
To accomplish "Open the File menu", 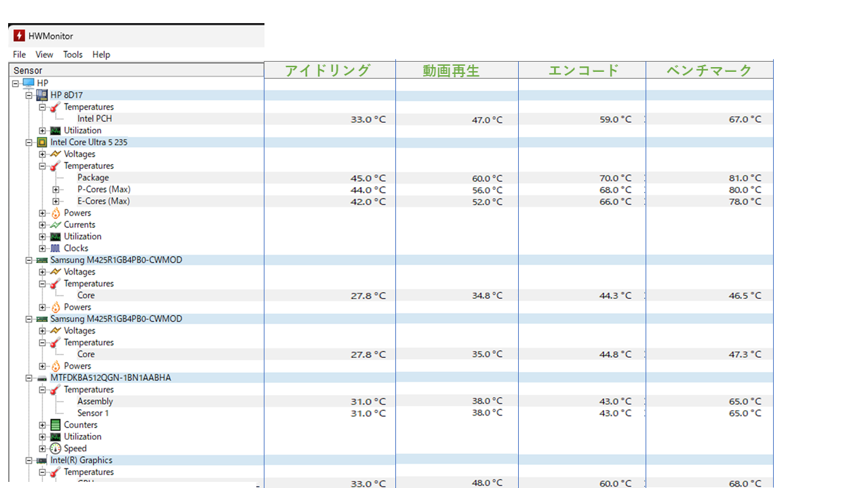I will 20,55.
